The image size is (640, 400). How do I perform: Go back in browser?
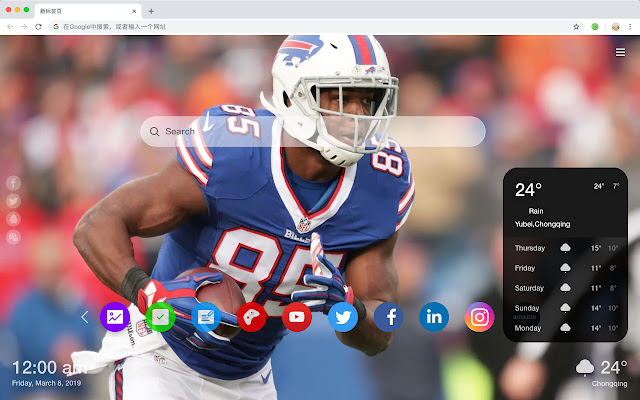pos(10,27)
